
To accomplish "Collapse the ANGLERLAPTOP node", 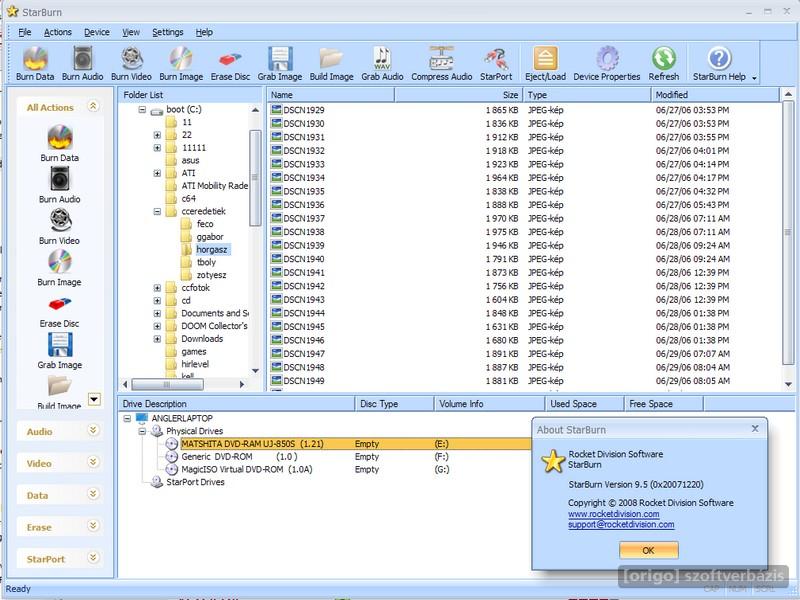I will click(x=127, y=418).
